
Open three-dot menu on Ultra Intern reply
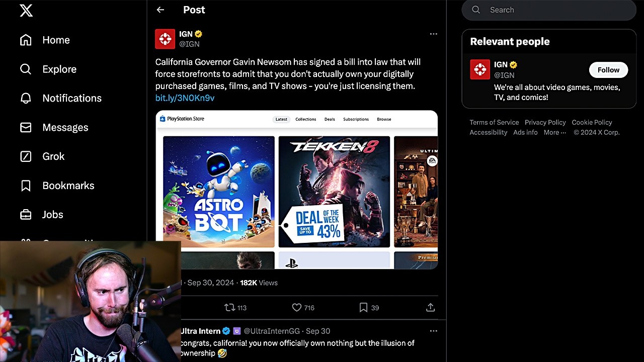coord(433,331)
